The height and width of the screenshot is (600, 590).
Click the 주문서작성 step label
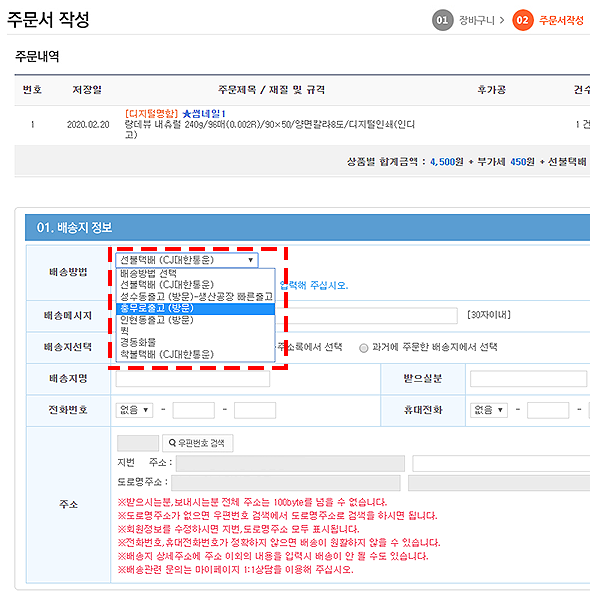tap(561, 20)
